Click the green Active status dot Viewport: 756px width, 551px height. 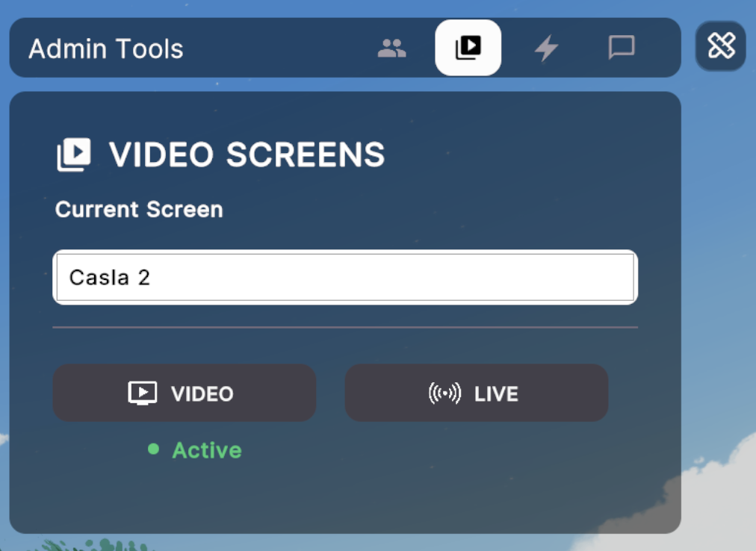pyautogui.click(x=153, y=449)
